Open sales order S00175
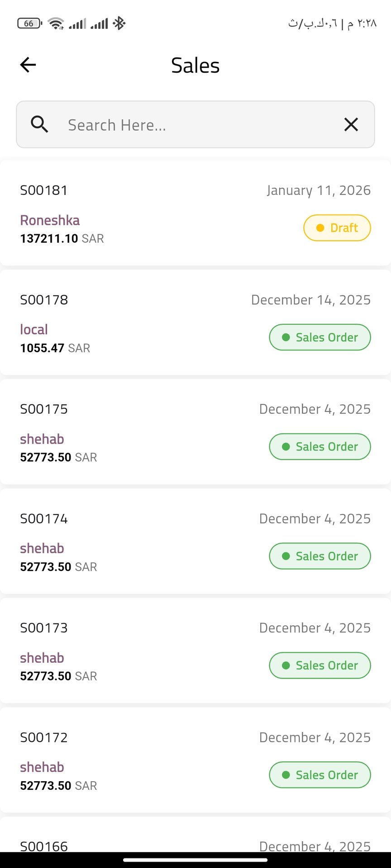Viewport: 391px width, 868px height. click(44, 409)
